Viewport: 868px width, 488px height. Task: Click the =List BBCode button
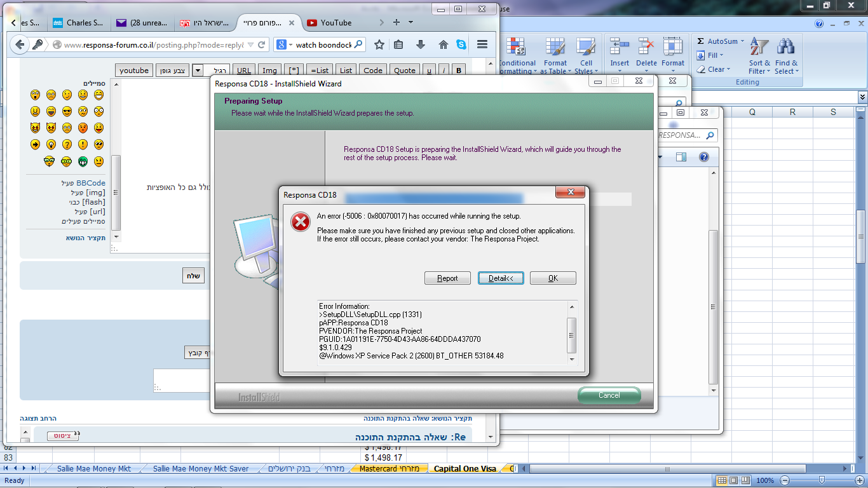(x=319, y=71)
